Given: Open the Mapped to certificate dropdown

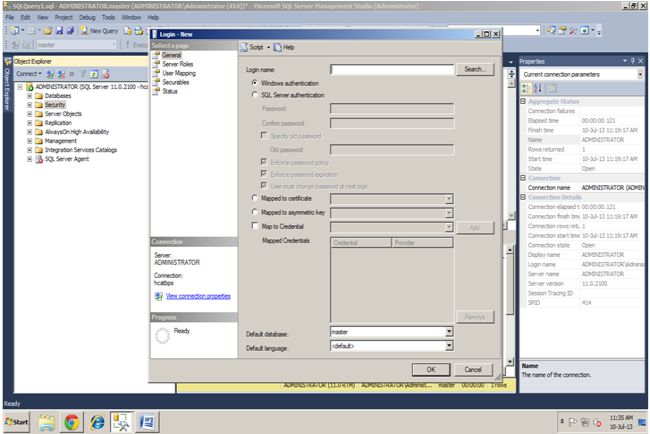Looking at the screenshot, I should [x=449, y=199].
